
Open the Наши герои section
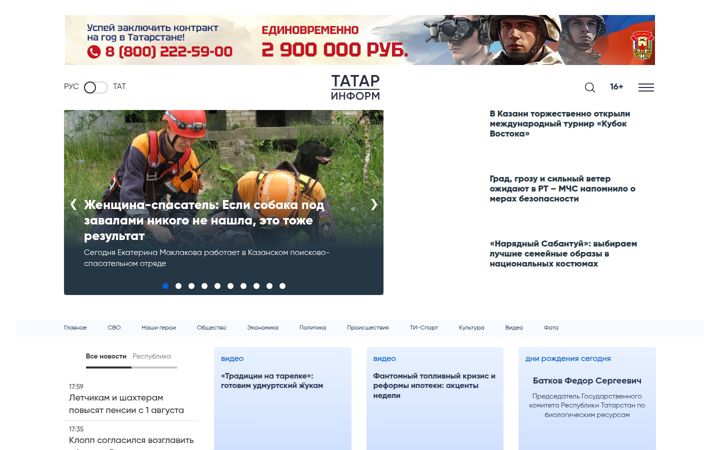click(x=158, y=327)
